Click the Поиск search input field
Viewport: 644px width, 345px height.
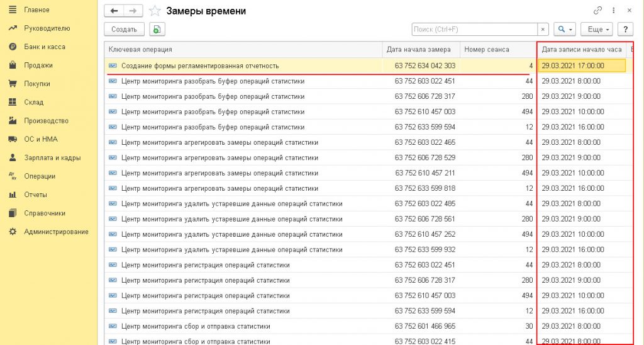coord(475,30)
